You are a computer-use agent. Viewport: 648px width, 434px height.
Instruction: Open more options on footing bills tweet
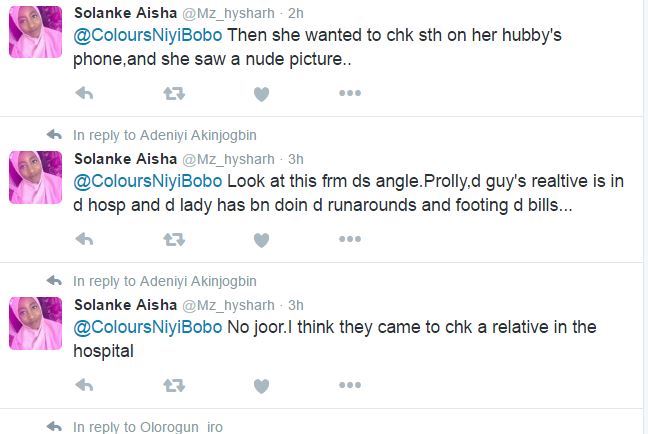click(x=349, y=240)
